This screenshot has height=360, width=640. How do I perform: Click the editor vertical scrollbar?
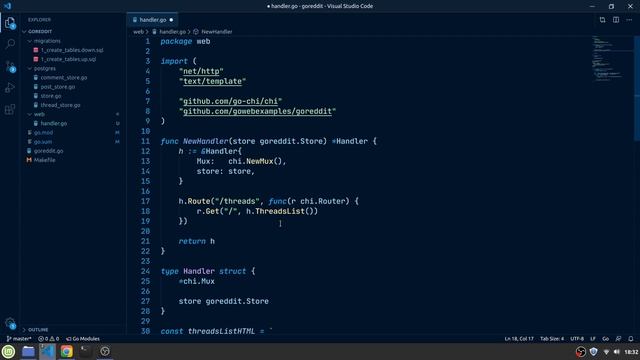click(637, 88)
